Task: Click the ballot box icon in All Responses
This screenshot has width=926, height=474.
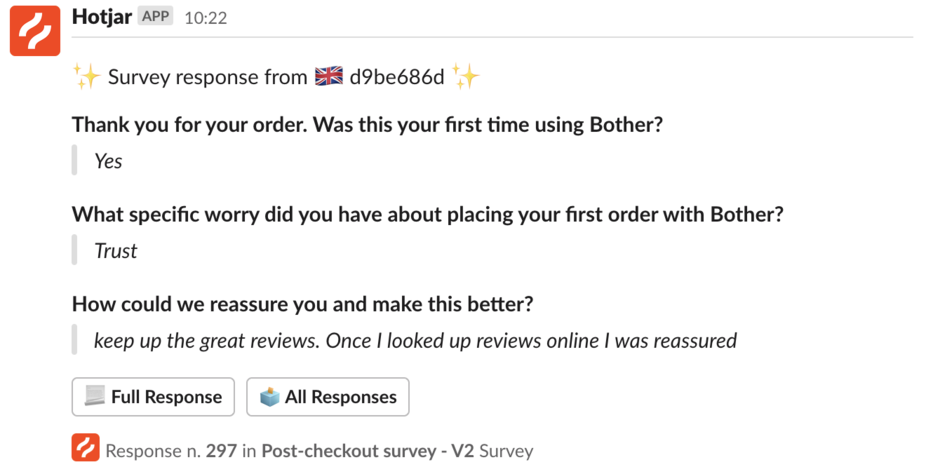Action: pos(269,397)
